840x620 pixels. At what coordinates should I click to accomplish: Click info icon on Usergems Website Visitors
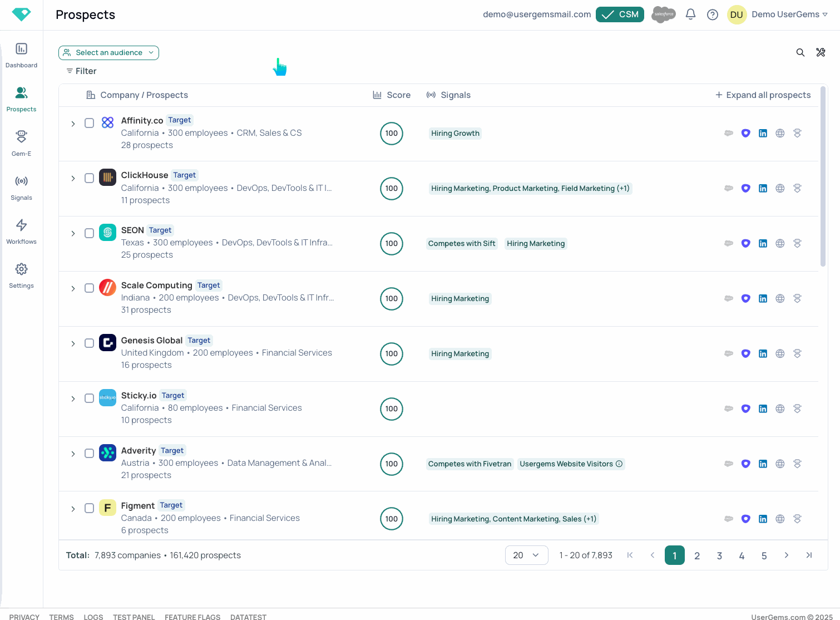pos(619,464)
